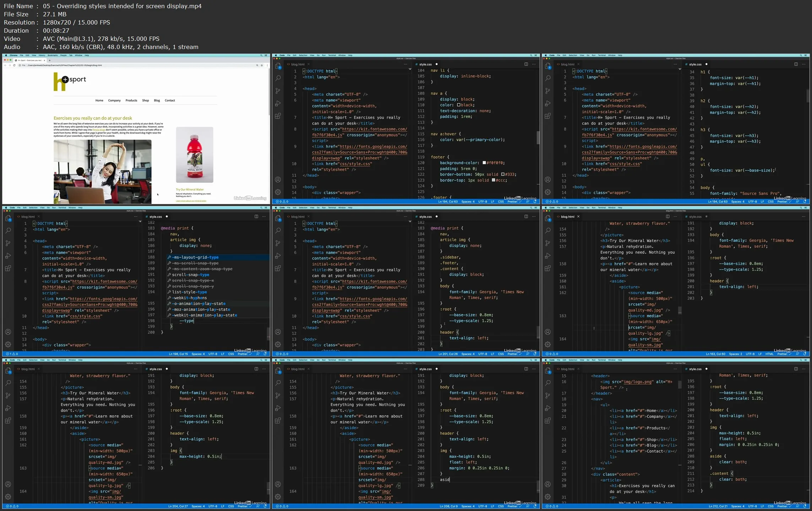The height and width of the screenshot is (511, 812).
Task: Open the Shop navigation link
Action: [x=146, y=100]
